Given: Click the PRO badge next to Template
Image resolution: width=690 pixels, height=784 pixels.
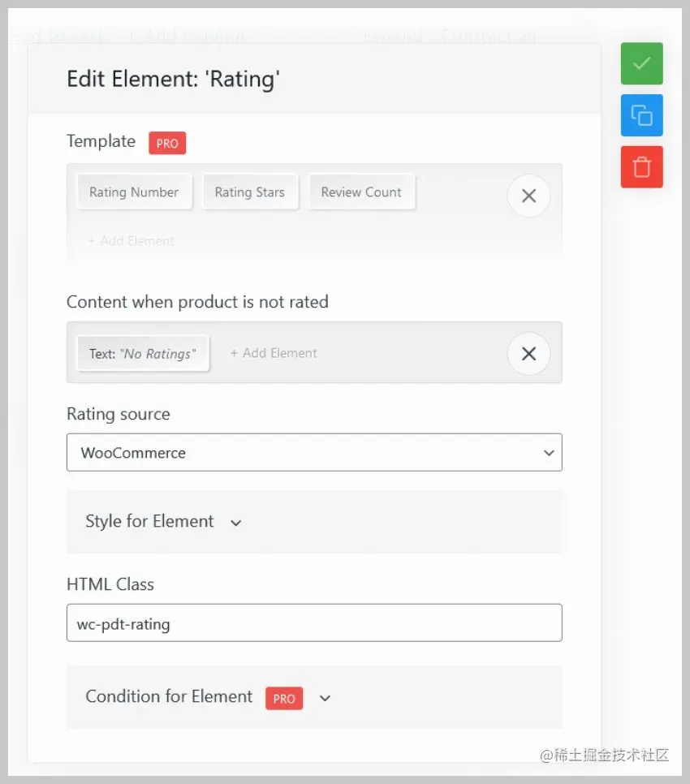Looking at the screenshot, I should (166, 143).
